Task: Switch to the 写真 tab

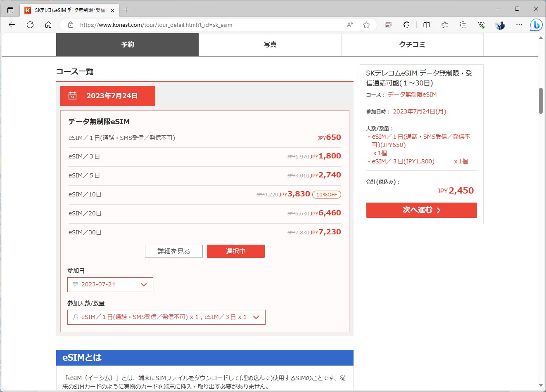Action: click(x=270, y=44)
